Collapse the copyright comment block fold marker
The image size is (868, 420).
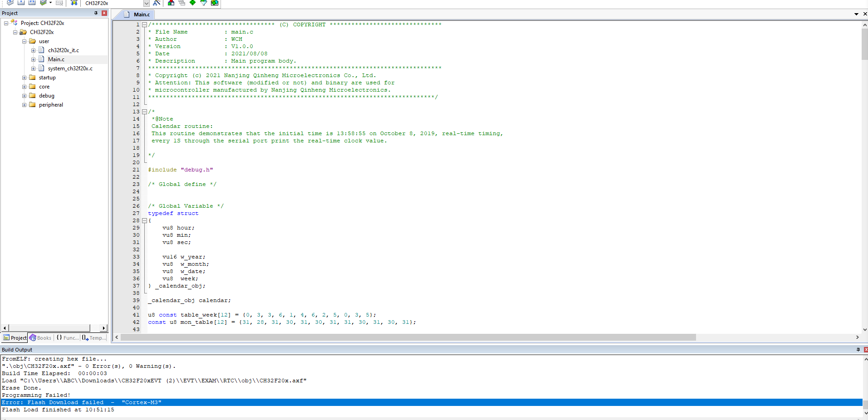tap(144, 24)
